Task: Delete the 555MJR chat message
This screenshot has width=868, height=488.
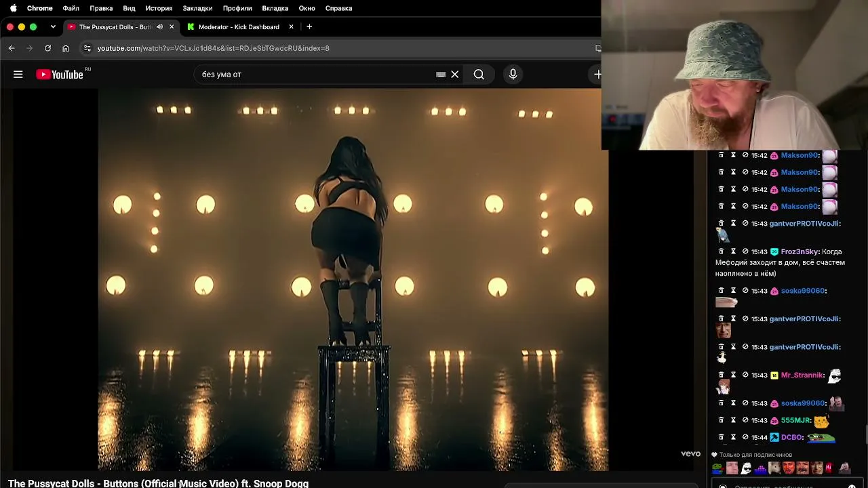Action: coord(721,420)
